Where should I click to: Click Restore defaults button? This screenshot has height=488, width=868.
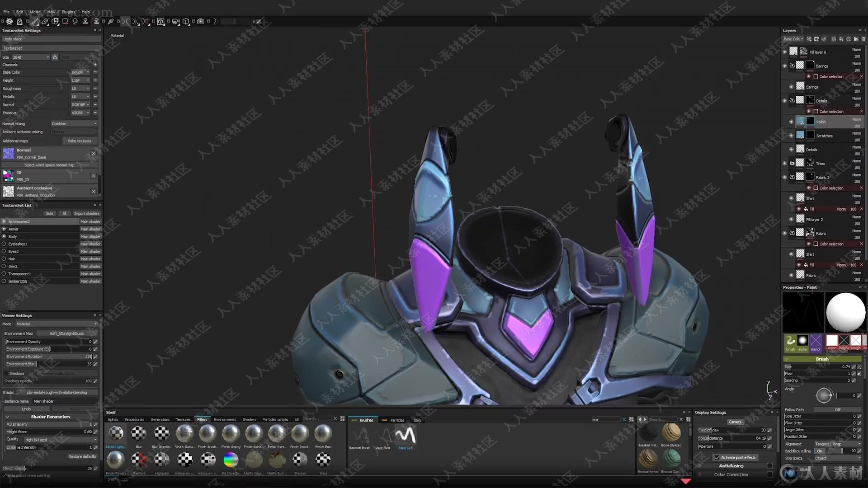(82, 456)
